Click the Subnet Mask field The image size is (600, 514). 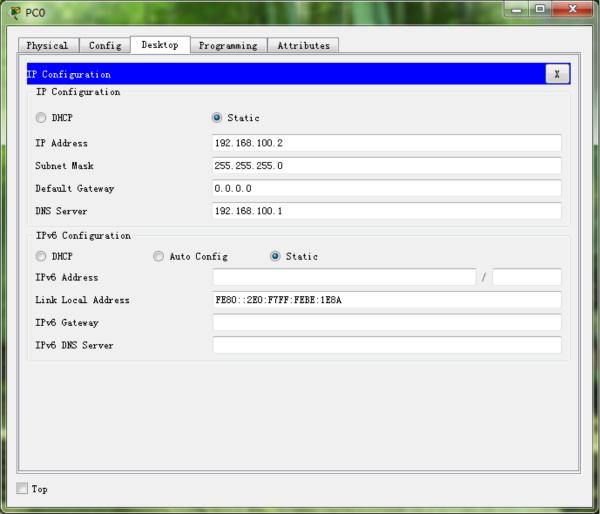click(x=386, y=165)
